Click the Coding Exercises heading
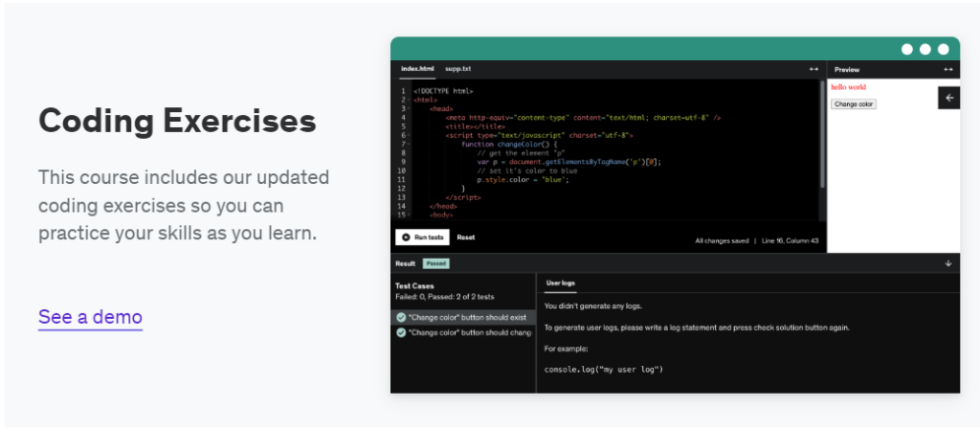Viewport: 980px width, 431px height. [x=177, y=122]
